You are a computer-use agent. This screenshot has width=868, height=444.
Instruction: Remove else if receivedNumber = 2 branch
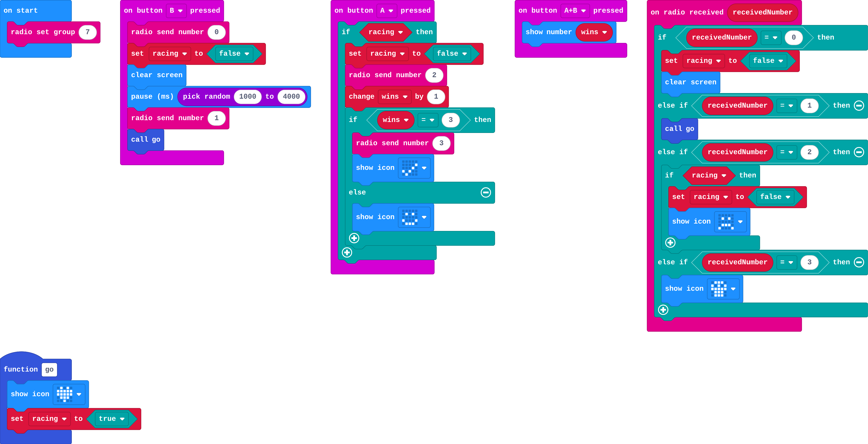click(859, 152)
